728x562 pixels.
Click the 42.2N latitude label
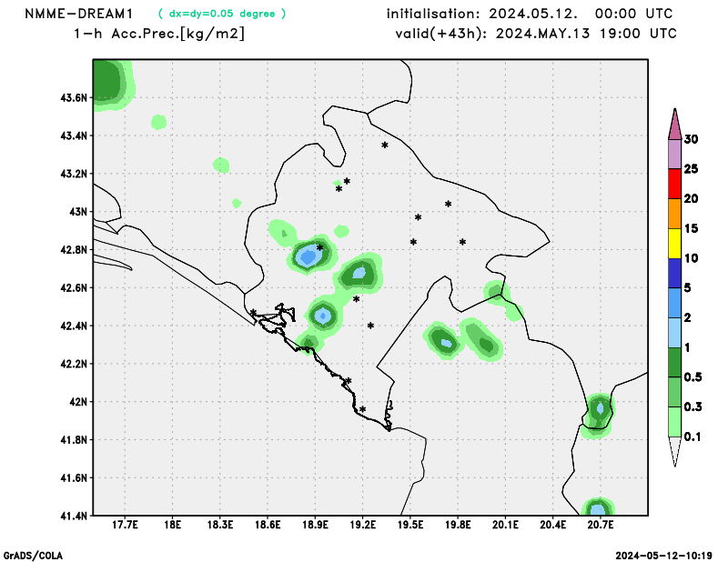point(74,364)
